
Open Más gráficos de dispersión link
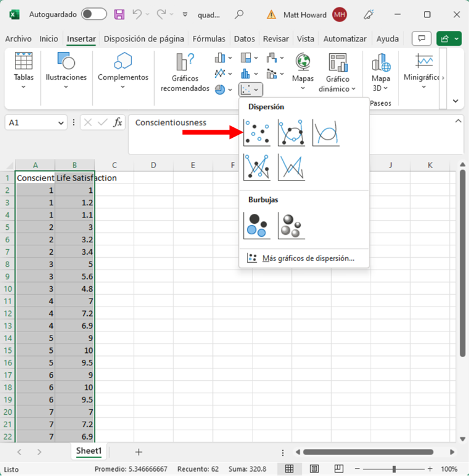308,258
